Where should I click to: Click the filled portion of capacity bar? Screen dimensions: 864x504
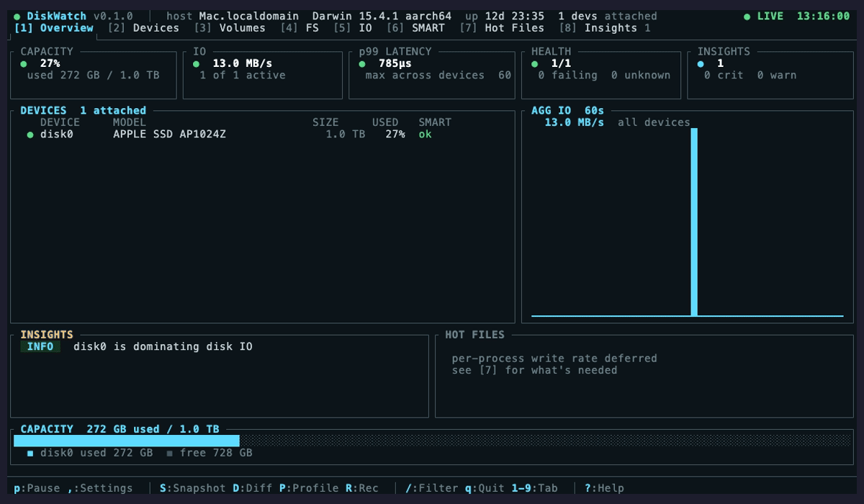point(127,441)
